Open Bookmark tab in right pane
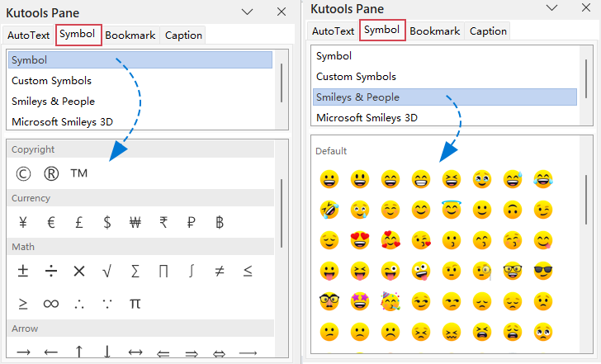The width and height of the screenshot is (601, 364). [435, 31]
